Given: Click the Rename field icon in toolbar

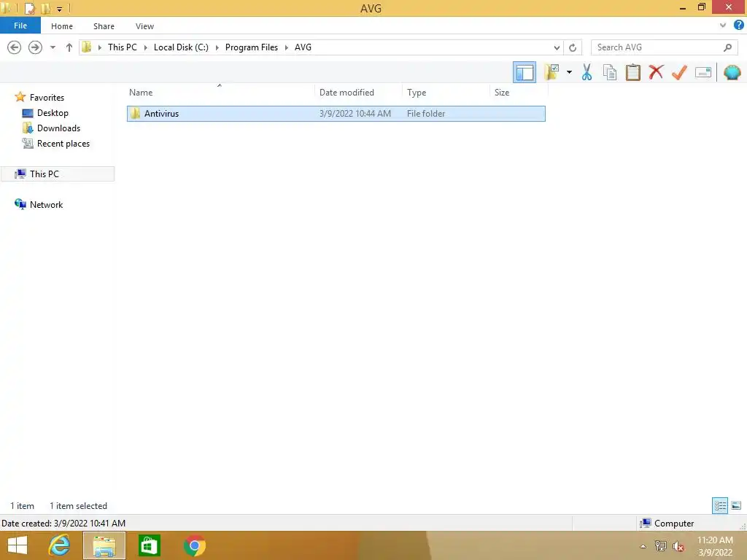Looking at the screenshot, I should pyautogui.click(x=703, y=72).
